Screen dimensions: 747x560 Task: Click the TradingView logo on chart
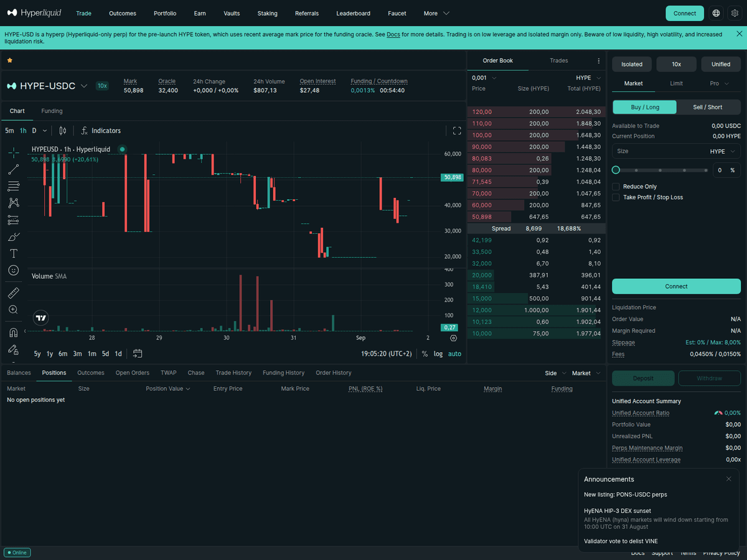pyautogui.click(x=41, y=318)
